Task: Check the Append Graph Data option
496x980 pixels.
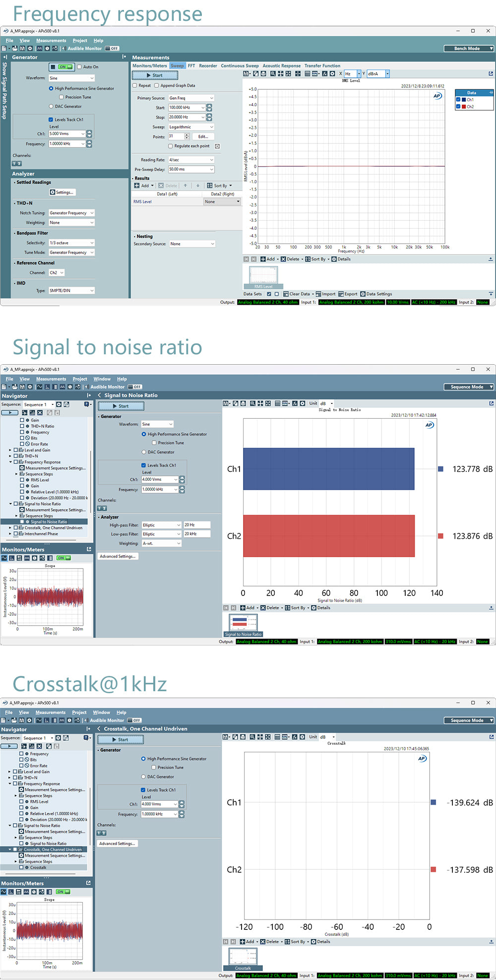Action: [157, 85]
